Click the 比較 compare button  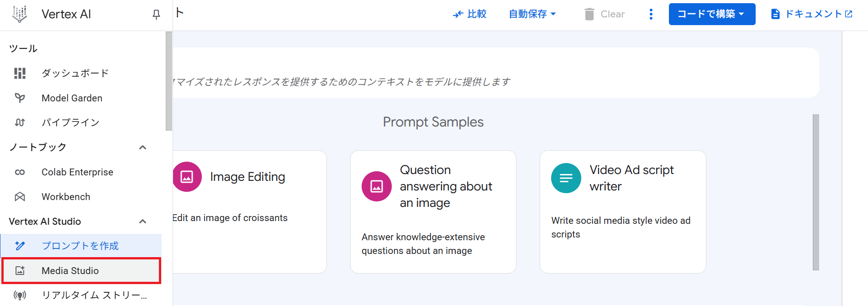click(x=469, y=14)
